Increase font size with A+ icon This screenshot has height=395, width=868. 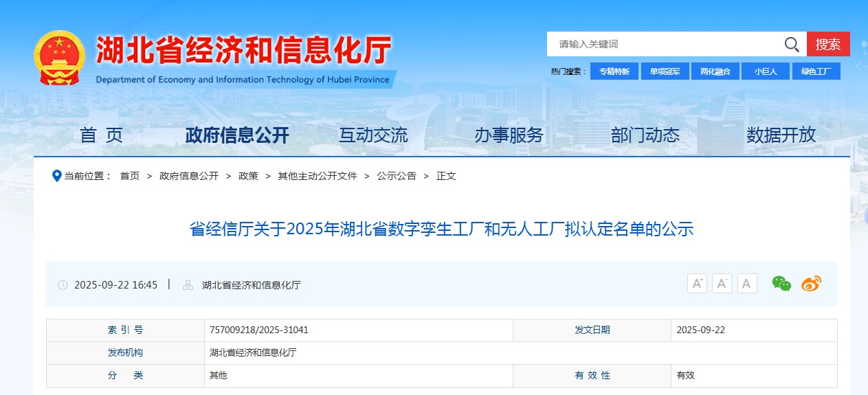[697, 283]
